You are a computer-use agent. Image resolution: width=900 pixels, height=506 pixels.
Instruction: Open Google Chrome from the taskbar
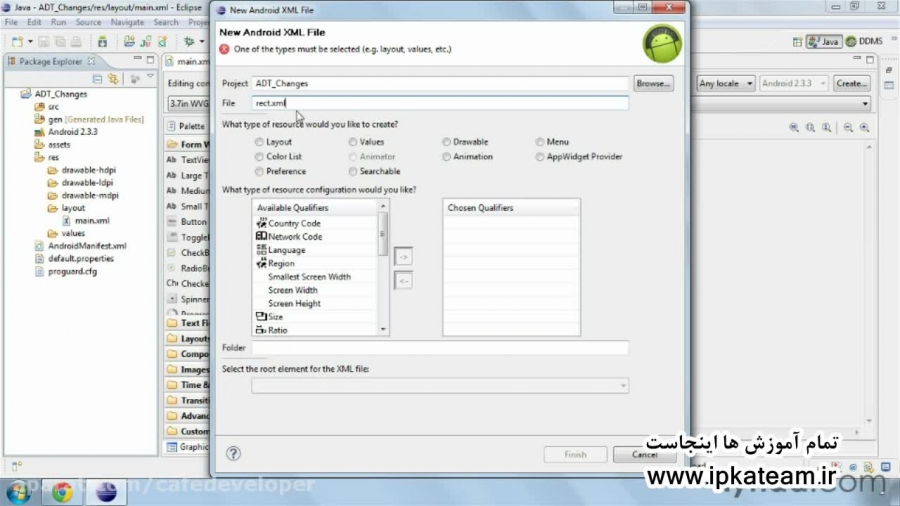(62, 491)
